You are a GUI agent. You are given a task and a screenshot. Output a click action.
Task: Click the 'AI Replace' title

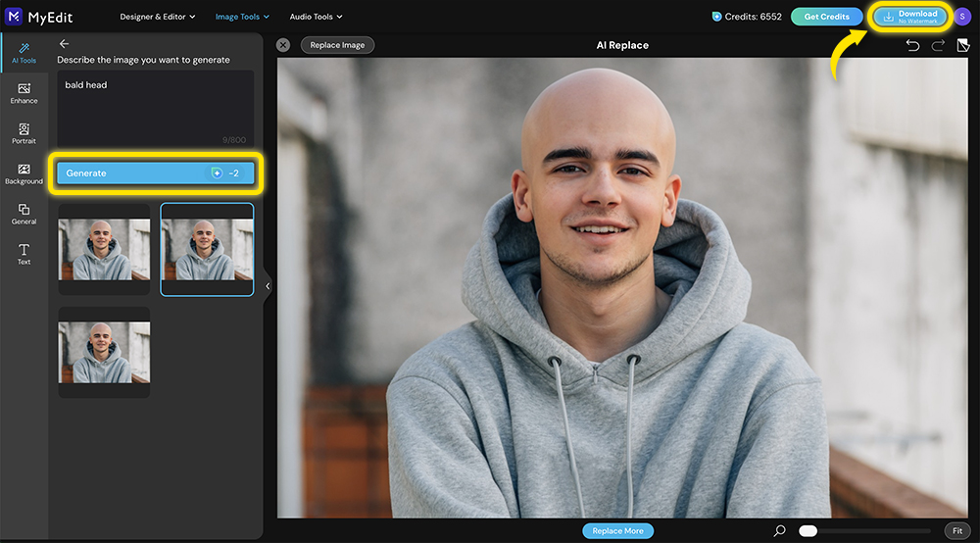coord(622,45)
